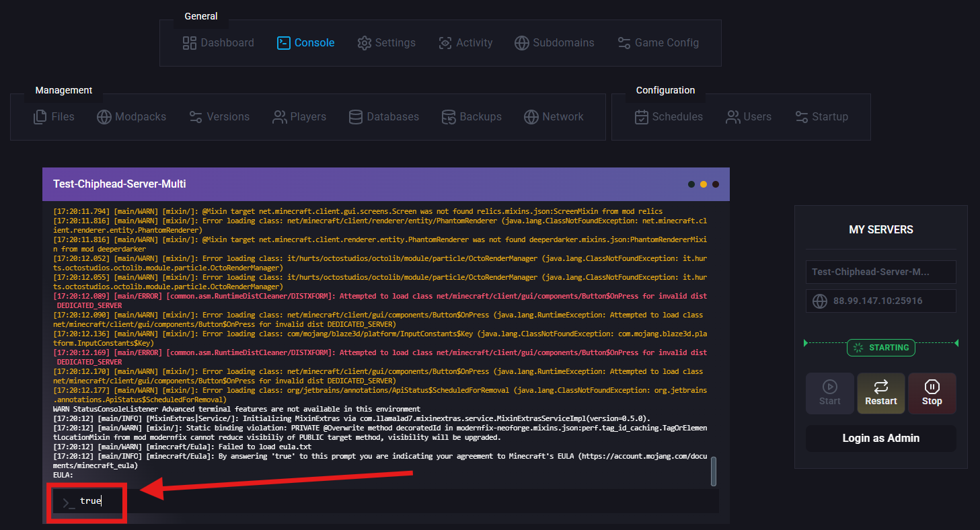Open the Players page

click(299, 117)
